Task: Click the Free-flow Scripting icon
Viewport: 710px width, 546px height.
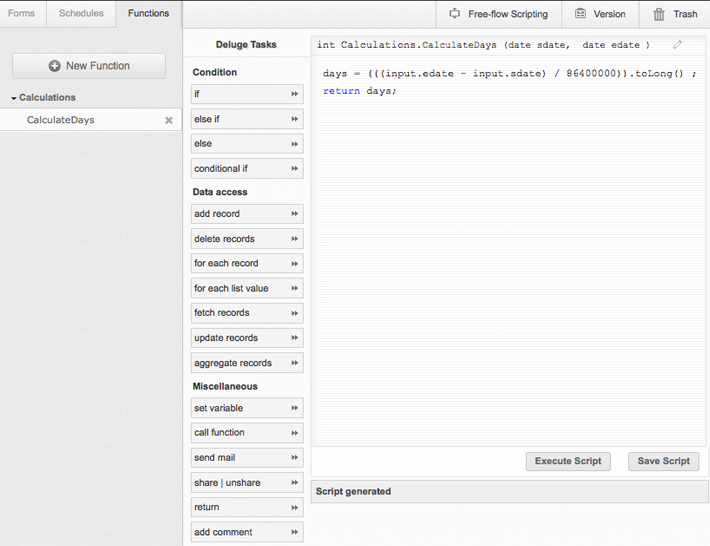Action: point(454,14)
